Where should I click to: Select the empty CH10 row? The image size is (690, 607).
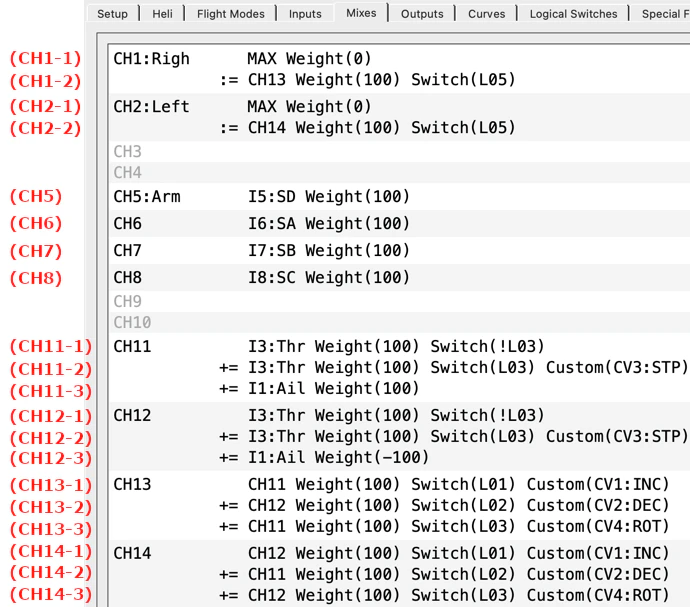pyautogui.click(x=399, y=322)
